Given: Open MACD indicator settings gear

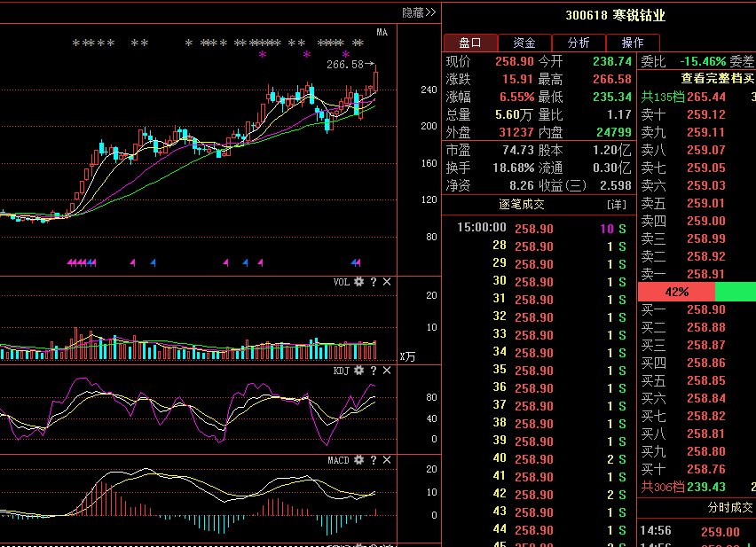Looking at the screenshot, I should (358, 460).
